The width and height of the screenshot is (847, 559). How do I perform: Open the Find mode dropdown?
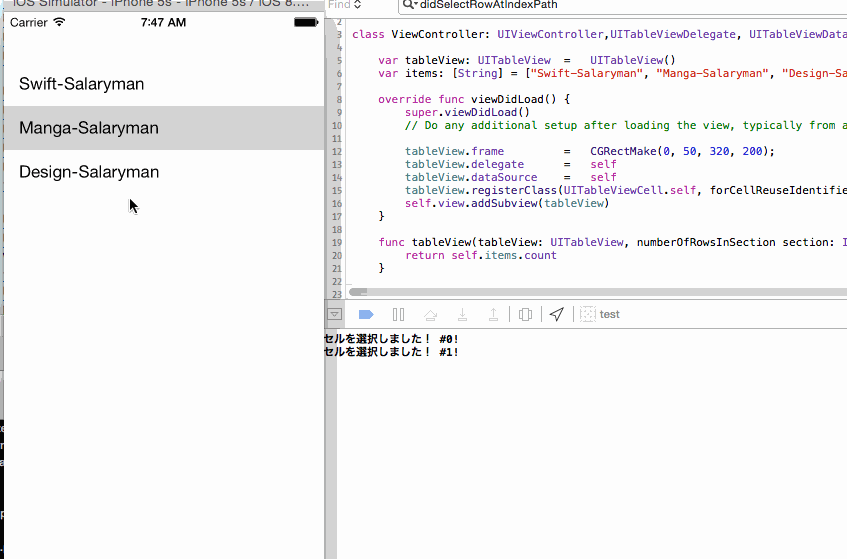[345, 5]
